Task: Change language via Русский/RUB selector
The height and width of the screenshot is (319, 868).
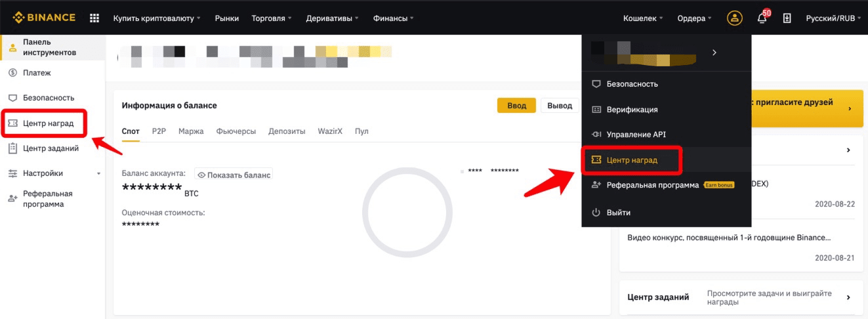Action: tap(834, 18)
